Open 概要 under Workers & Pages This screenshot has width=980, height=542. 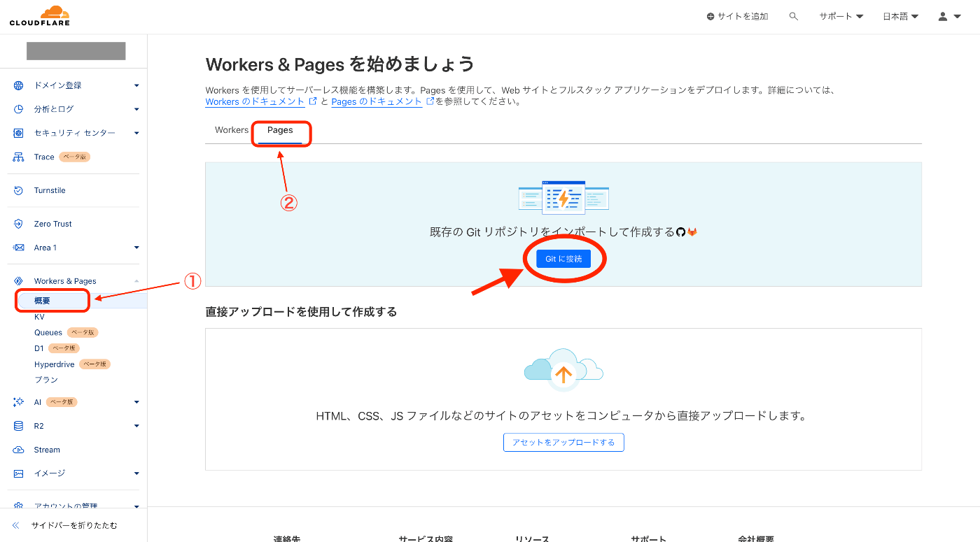pyautogui.click(x=42, y=301)
